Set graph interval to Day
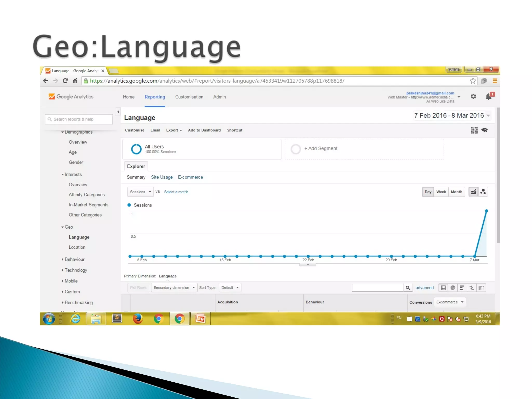The width and height of the screenshot is (532, 399). click(x=428, y=192)
